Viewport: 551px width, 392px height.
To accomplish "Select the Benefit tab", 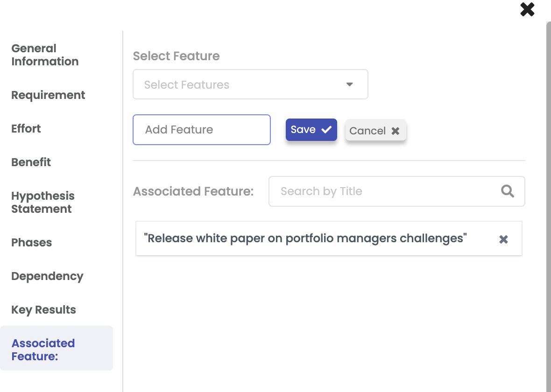I will [x=31, y=162].
